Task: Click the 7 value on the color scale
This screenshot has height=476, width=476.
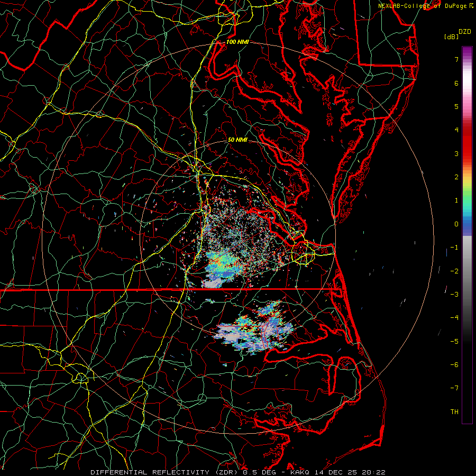Action: pos(456,59)
